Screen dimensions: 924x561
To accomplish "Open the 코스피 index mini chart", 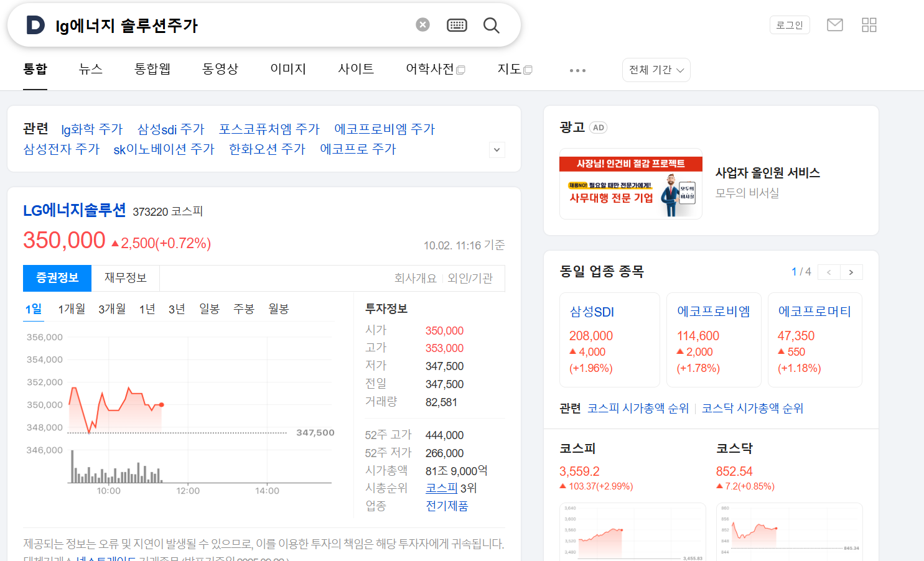I will [x=633, y=532].
